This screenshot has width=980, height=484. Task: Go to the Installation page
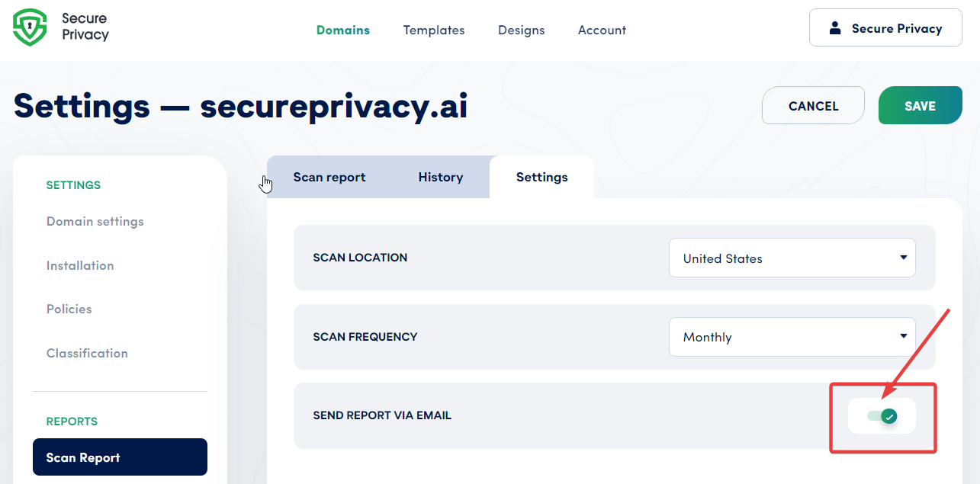[x=80, y=265]
